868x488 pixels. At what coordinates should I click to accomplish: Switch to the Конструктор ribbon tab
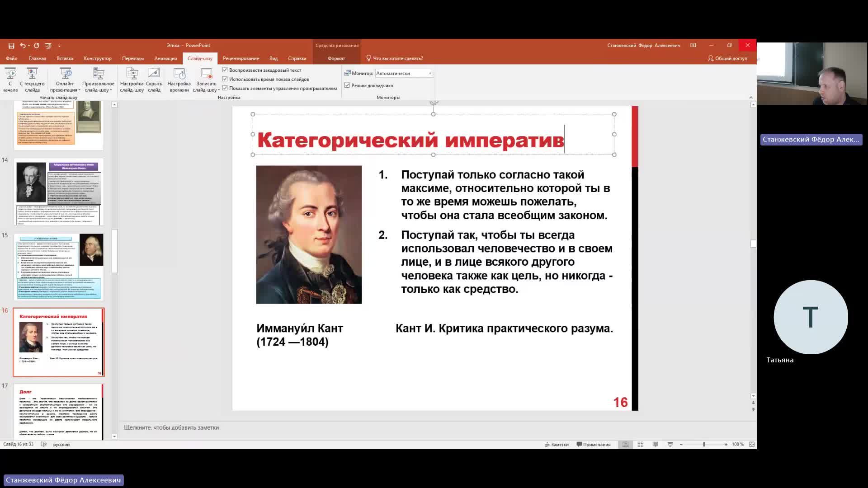(98, 58)
